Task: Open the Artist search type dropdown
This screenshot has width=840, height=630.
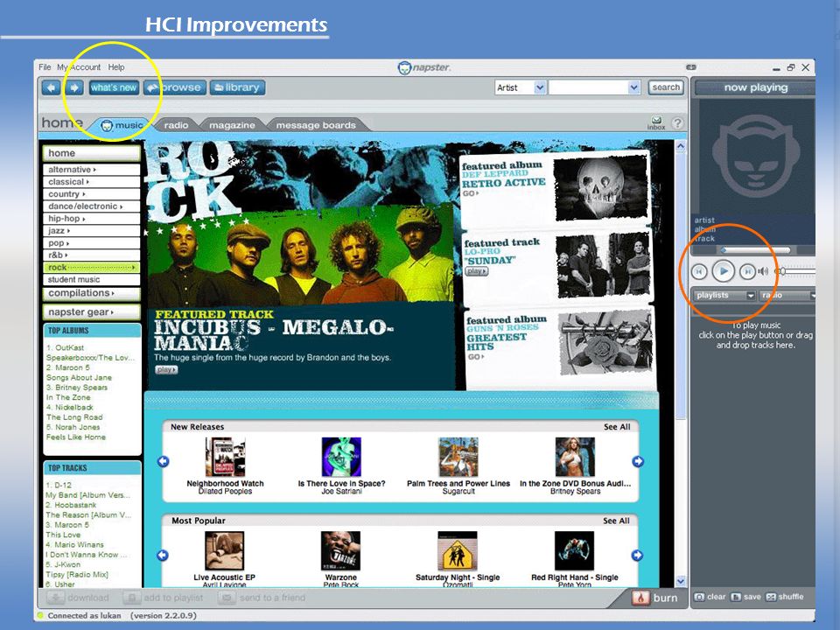Action: click(x=540, y=87)
